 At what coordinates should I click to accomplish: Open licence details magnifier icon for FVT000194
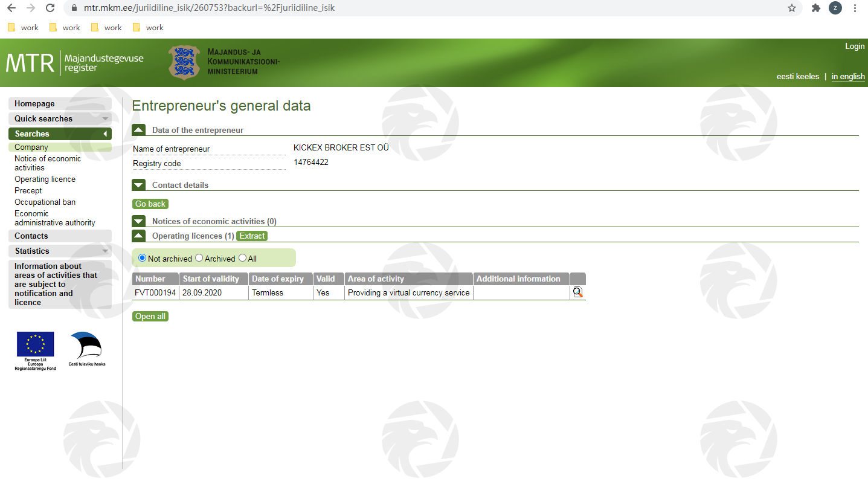coord(577,292)
